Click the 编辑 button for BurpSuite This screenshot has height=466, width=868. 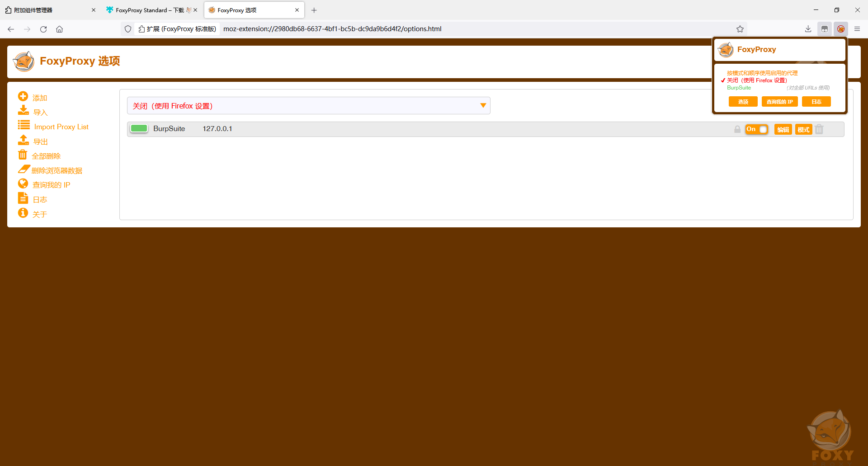(783, 130)
